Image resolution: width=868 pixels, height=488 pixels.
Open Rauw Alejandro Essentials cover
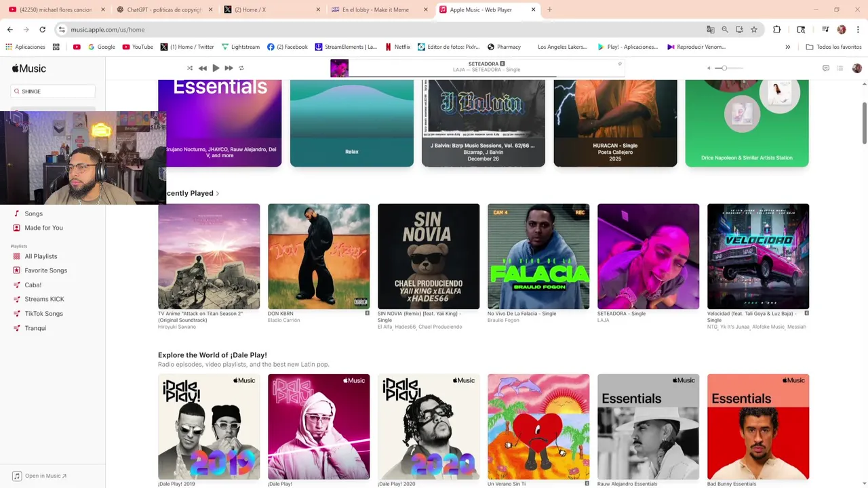tap(648, 427)
